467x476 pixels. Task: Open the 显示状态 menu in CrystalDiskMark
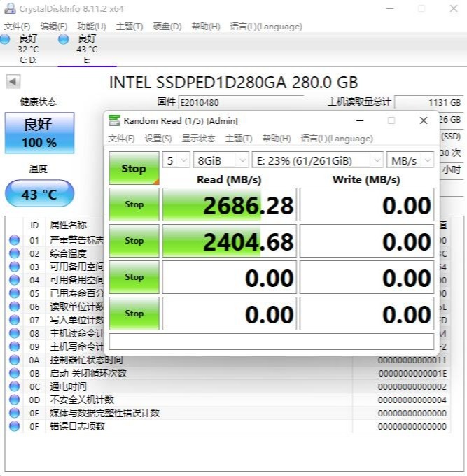coord(198,139)
